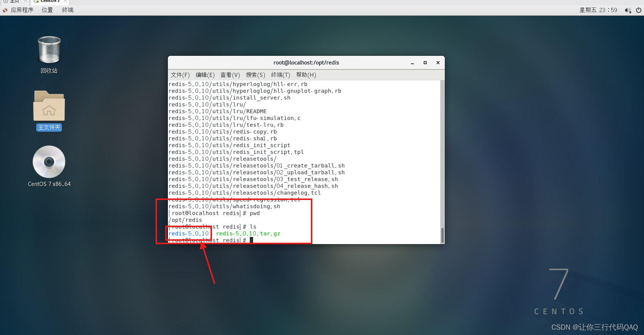Click the blue redis-5.0.10 directory name
Screen dimensions: 644x335
click(189, 234)
